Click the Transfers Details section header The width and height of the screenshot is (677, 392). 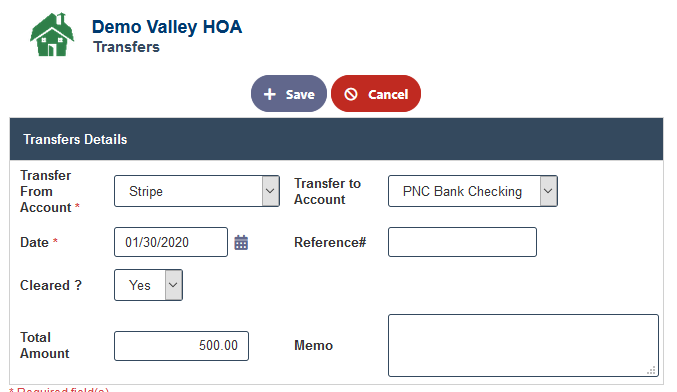click(x=336, y=139)
